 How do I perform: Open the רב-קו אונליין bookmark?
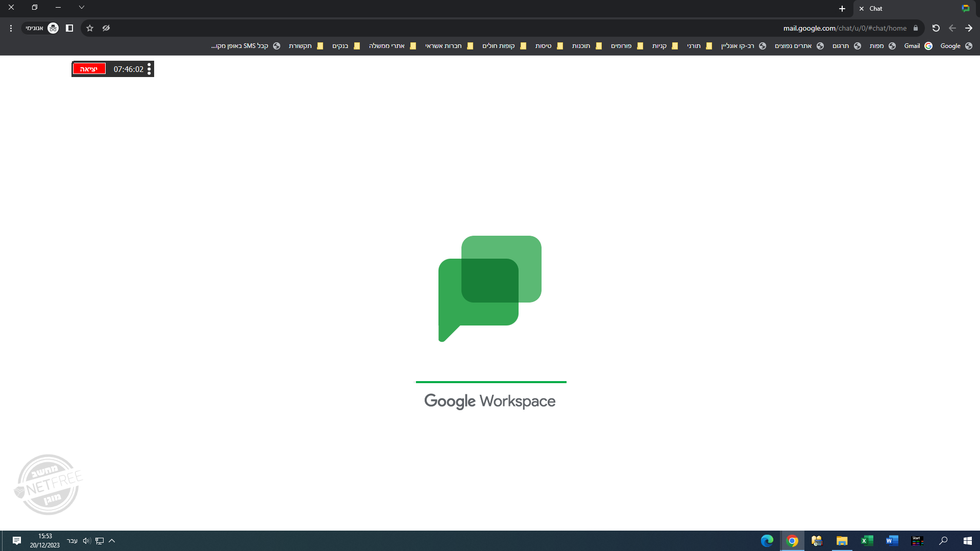(744, 46)
